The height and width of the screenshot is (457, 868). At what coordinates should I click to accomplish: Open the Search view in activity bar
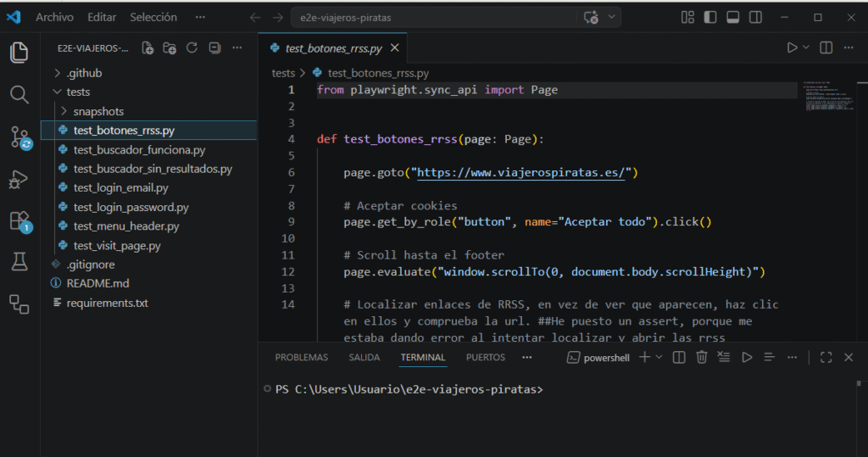pos(19,95)
